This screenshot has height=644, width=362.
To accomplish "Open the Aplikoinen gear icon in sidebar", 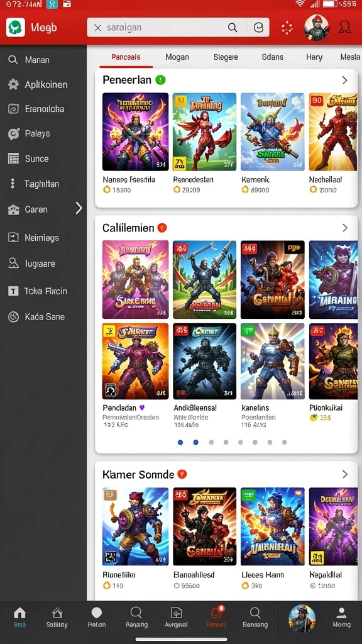I will point(13,85).
